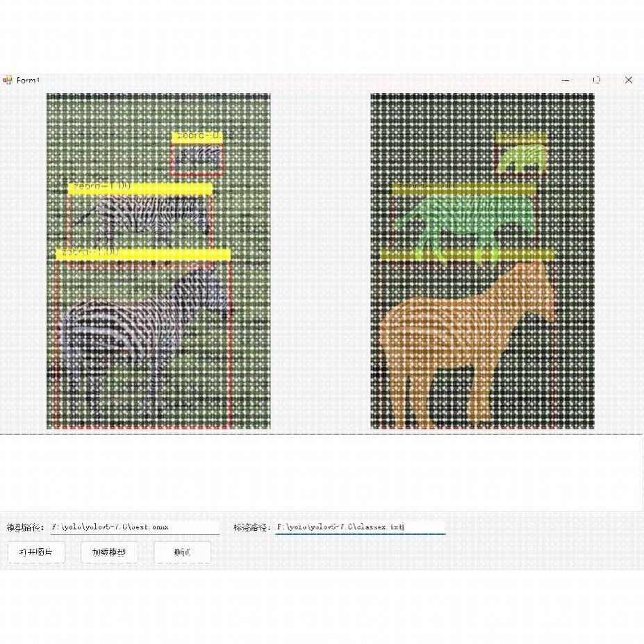
Task: Click the 加载模型 (load model) button
Action: pyautogui.click(x=109, y=552)
